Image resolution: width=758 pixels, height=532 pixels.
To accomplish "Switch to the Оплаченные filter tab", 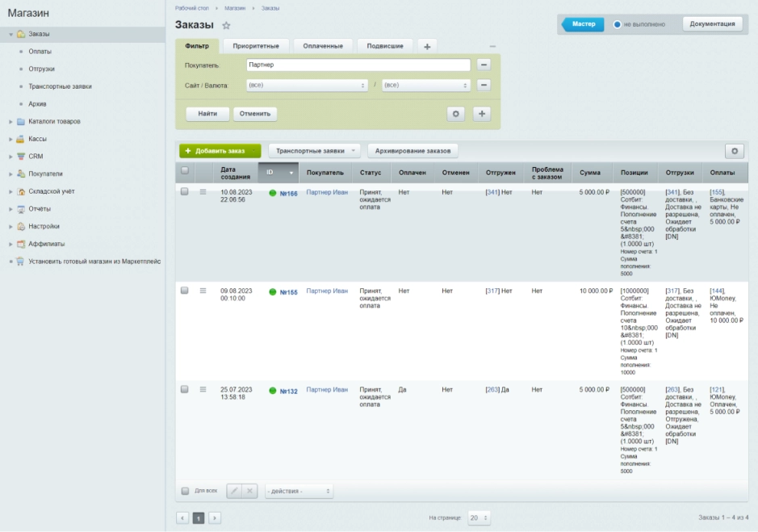I will (323, 47).
